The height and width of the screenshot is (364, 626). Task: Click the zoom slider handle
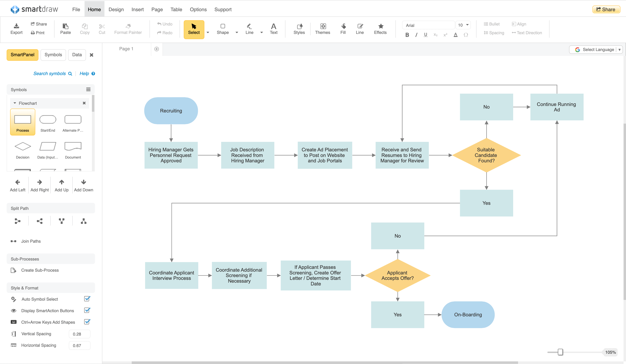pos(560,352)
